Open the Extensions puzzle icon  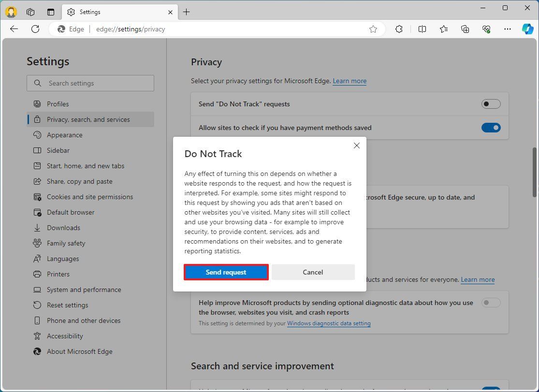point(399,29)
